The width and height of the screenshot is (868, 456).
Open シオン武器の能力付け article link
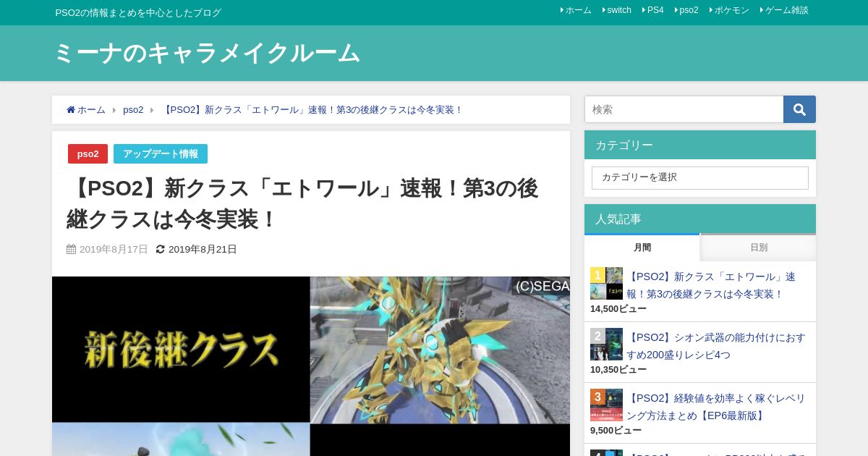716,346
